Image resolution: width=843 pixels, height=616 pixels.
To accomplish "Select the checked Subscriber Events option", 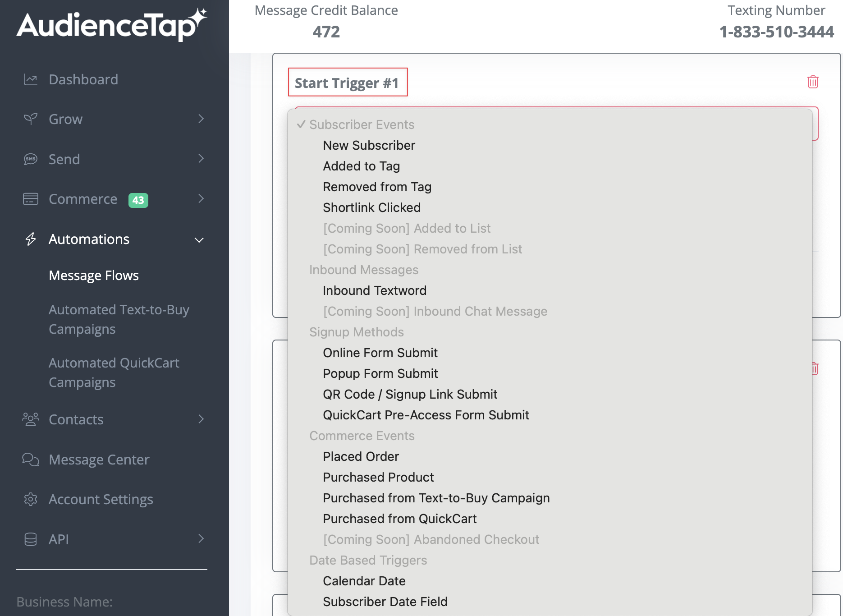I will [x=362, y=124].
